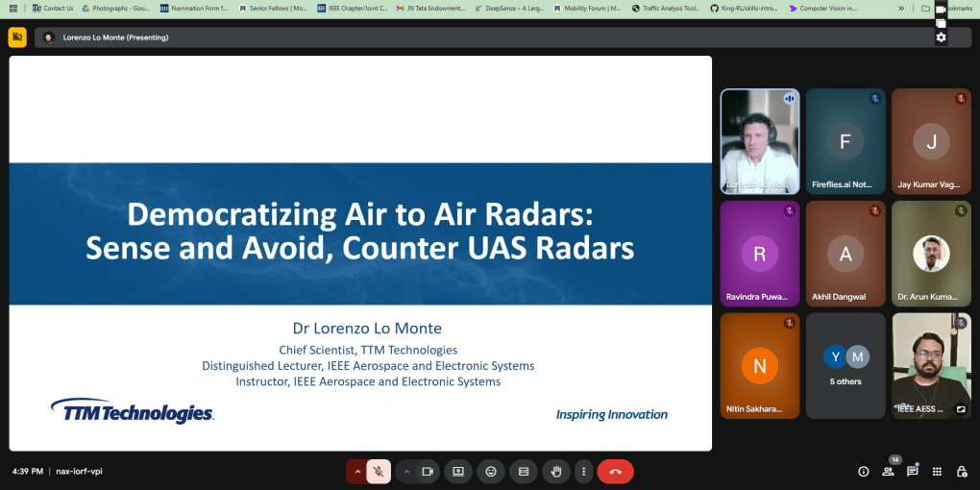The image size is (980, 490).
Task: Select Dr. Arun Kumar's participant tile
Action: click(931, 254)
